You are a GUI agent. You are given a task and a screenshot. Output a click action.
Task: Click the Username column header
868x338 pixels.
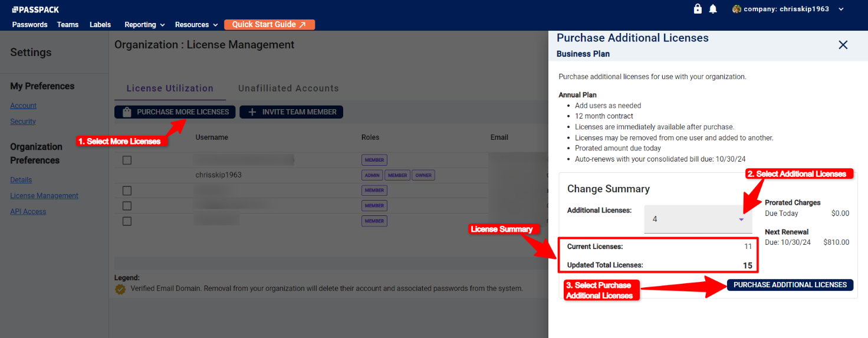pos(212,137)
